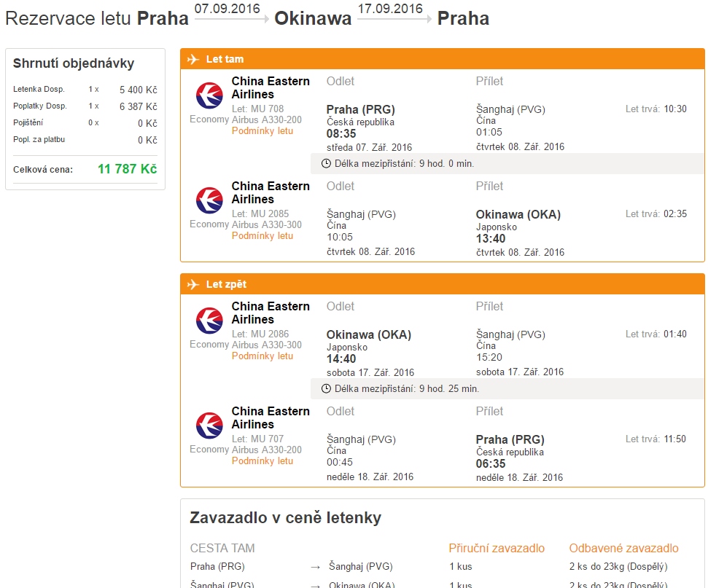Click the Zavazadlo v ceně letenky heading
This screenshot has width=708, height=588.
[285, 518]
